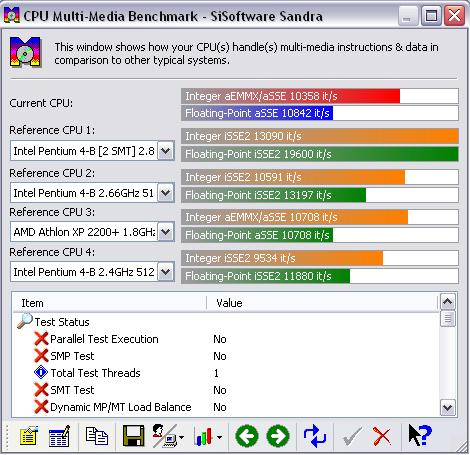Click the floppy disk save icon

(133, 436)
